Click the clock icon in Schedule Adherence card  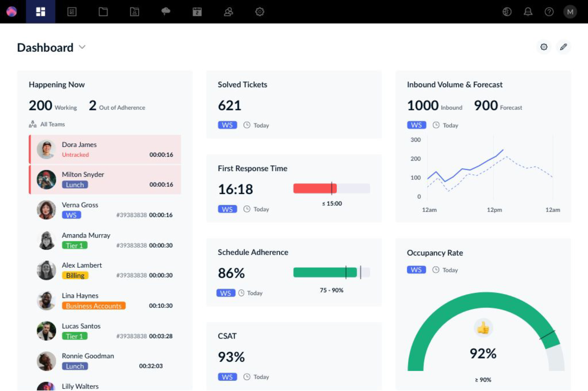point(241,293)
